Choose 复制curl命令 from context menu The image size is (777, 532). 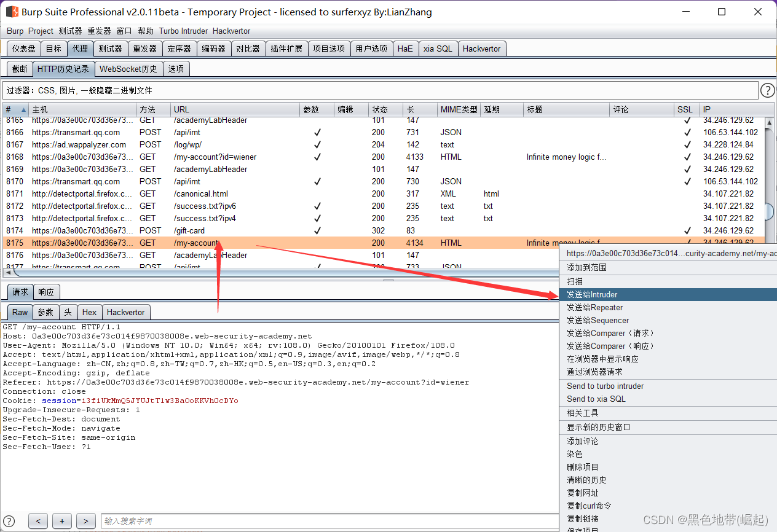668,506
